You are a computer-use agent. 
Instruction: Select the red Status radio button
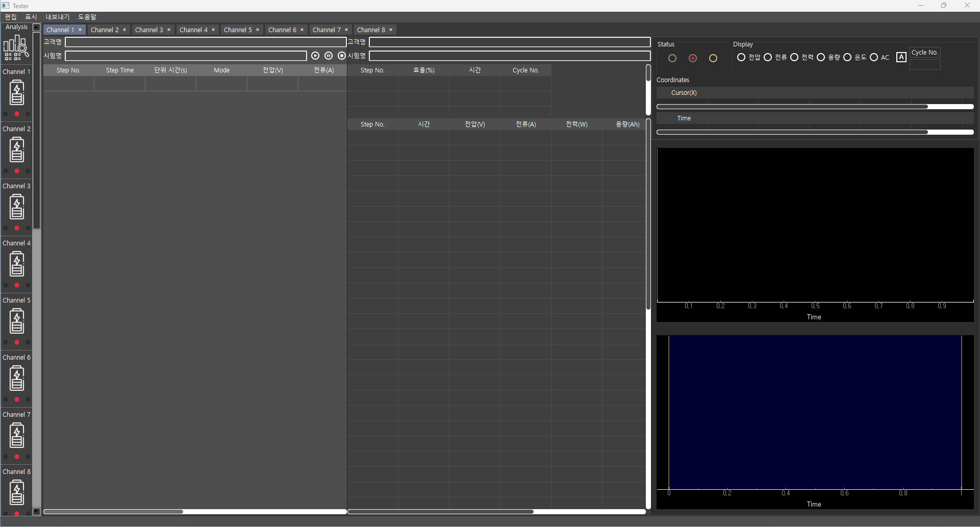(x=693, y=58)
